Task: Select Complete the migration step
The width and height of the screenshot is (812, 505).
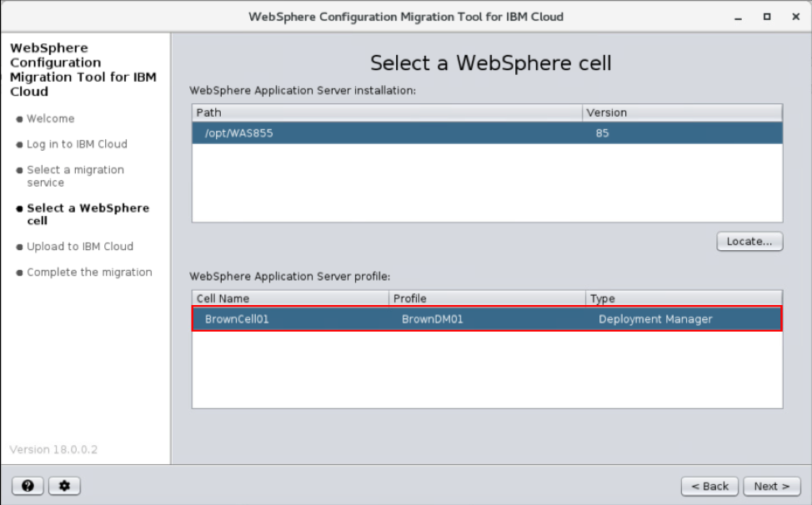Action: point(89,272)
